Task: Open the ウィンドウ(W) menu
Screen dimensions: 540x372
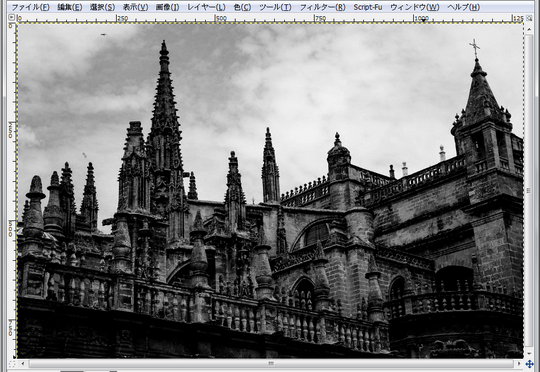Action: tap(415, 7)
